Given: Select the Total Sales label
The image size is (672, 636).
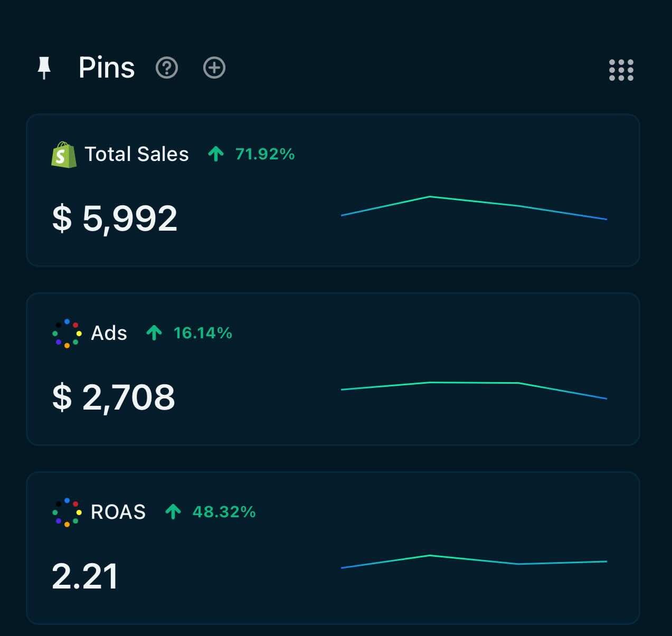Looking at the screenshot, I should tap(136, 154).
